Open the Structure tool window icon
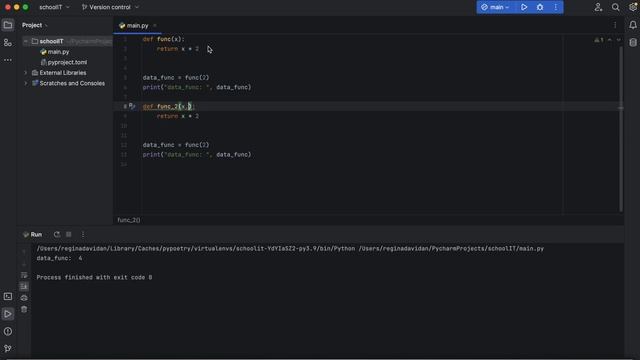The height and width of the screenshot is (360, 640). pos(8,42)
